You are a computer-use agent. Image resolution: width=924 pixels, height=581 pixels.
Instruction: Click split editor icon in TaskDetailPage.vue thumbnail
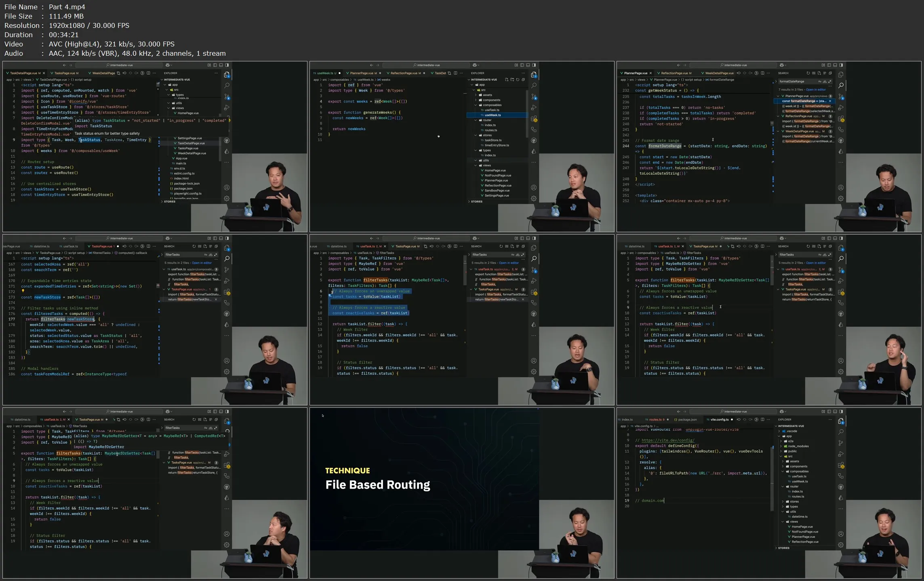point(148,73)
